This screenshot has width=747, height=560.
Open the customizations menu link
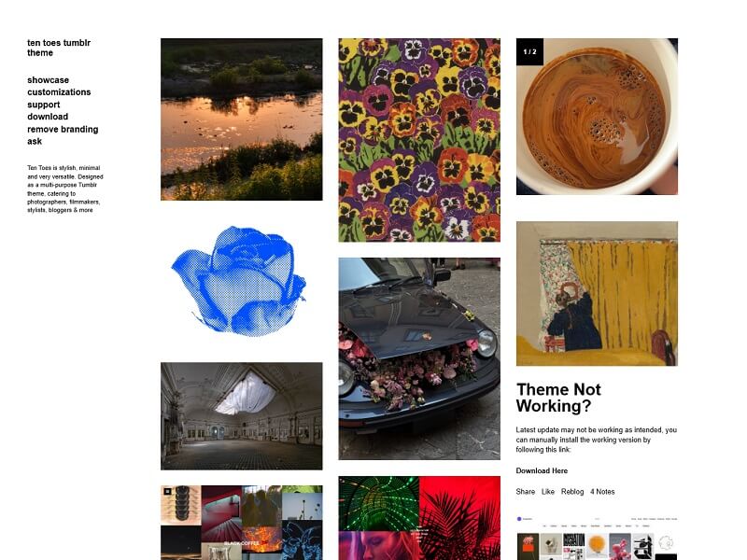click(59, 91)
